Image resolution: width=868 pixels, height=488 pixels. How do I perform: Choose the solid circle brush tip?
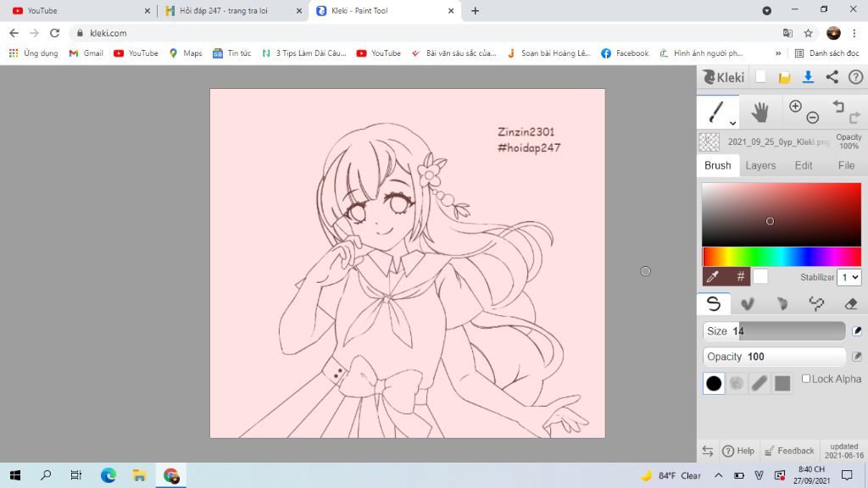(714, 383)
